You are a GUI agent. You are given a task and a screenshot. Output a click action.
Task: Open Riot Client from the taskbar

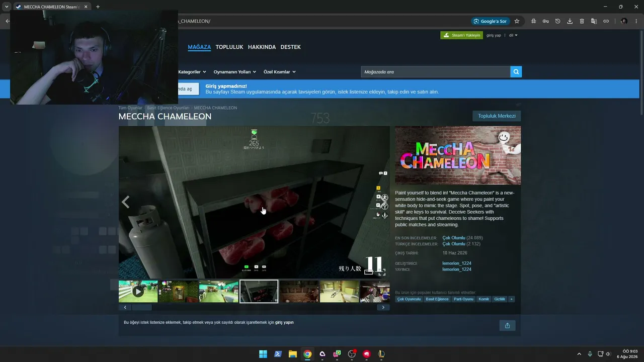(367, 354)
